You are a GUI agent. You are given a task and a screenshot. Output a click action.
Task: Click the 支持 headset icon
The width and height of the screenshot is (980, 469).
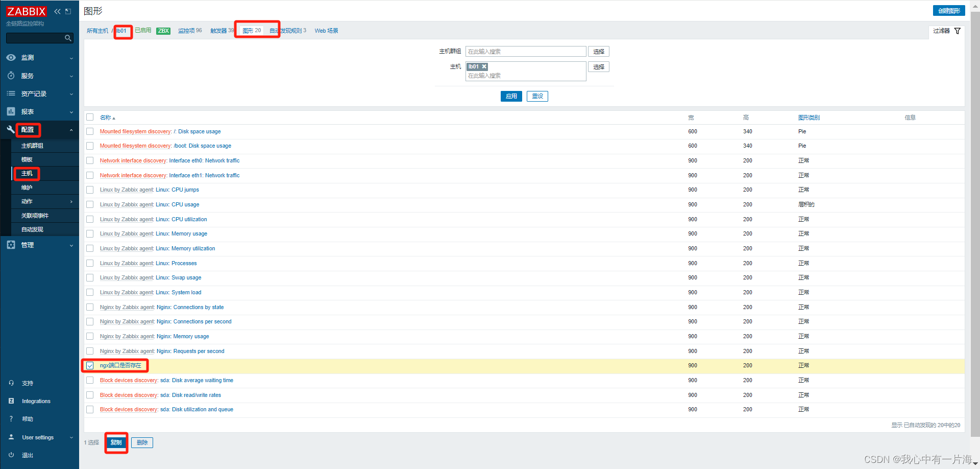tap(11, 383)
